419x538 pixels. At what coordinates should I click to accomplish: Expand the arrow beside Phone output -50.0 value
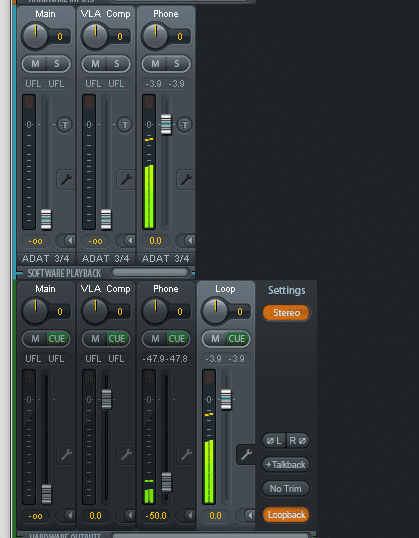(x=189, y=515)
